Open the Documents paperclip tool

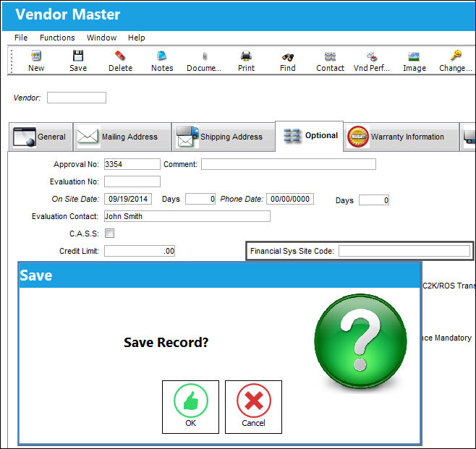click(x=204, y=61)
